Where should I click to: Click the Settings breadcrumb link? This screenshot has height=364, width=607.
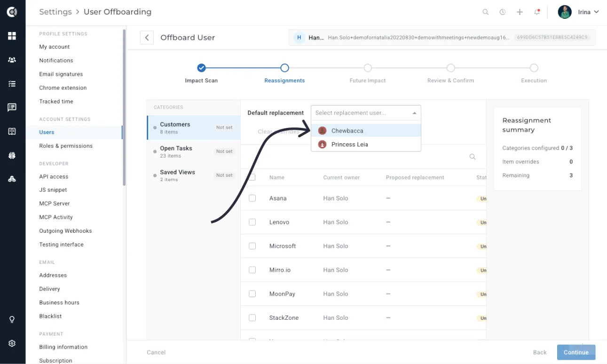click(55, 12)
